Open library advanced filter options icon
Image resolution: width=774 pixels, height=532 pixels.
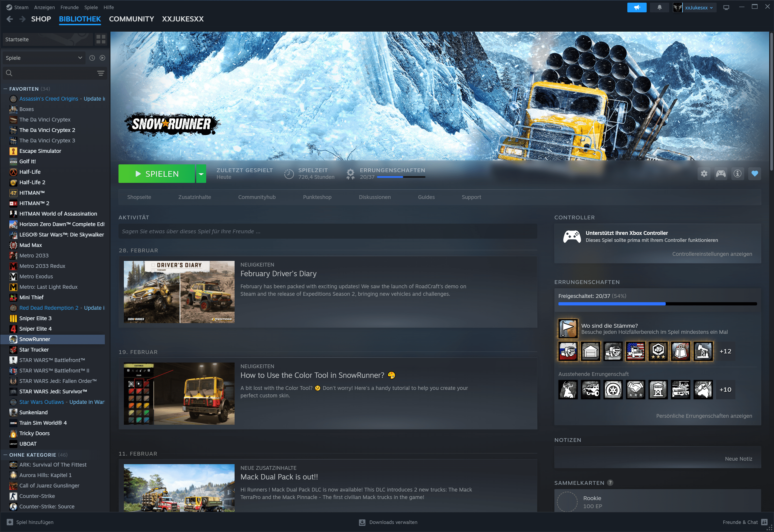coord(101,73)
